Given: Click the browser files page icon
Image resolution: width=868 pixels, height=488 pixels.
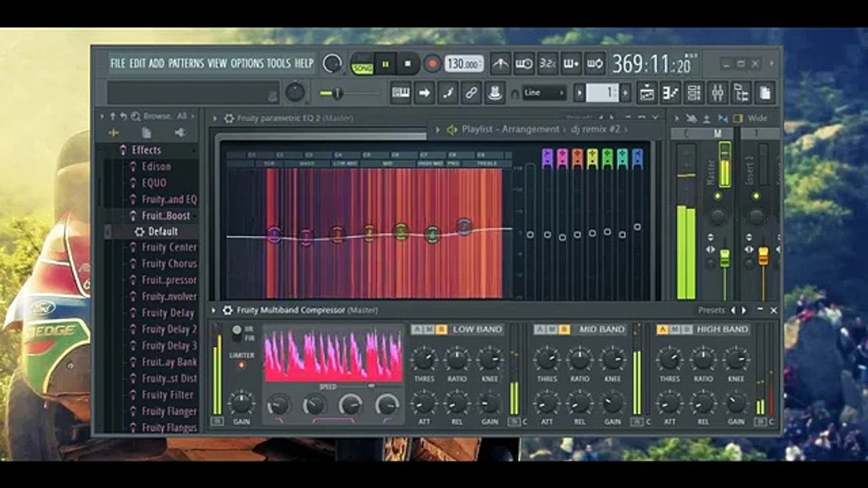Looking at the screenshot, I should tap(146, 133).
